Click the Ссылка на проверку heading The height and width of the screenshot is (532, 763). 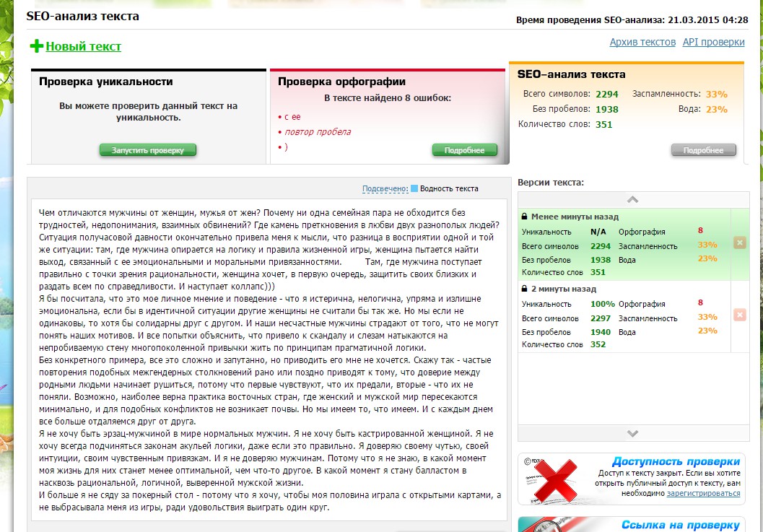680,525
